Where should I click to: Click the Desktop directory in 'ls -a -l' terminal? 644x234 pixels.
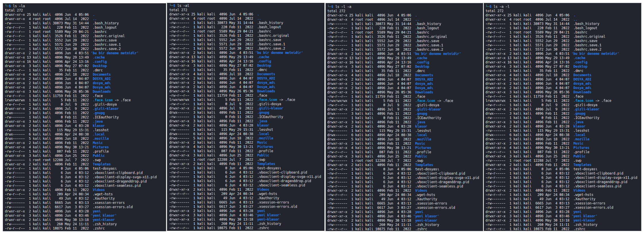click(x=580, y=67)
